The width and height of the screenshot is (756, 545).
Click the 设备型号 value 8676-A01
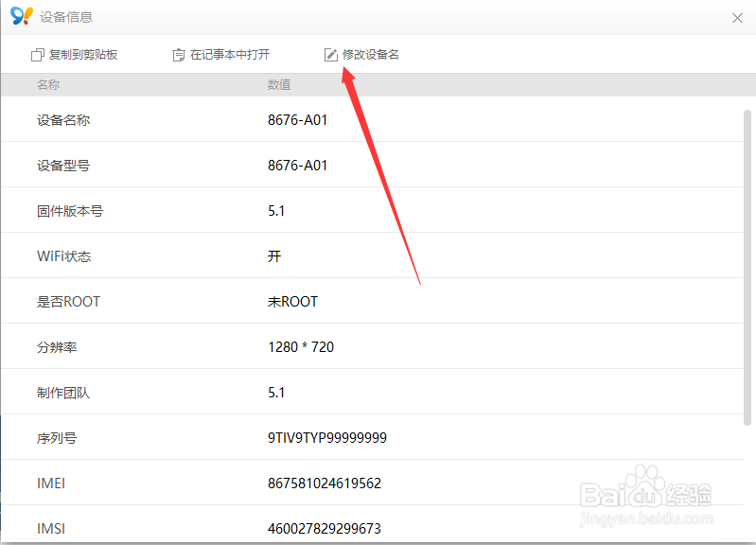click(297, 166)
